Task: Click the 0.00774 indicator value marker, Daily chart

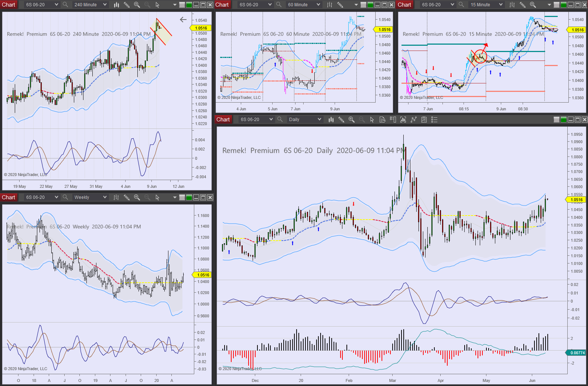Action: [x=577, y=353]
